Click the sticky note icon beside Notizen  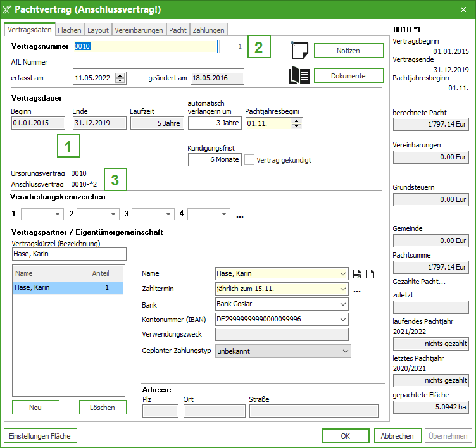(299, 50)
